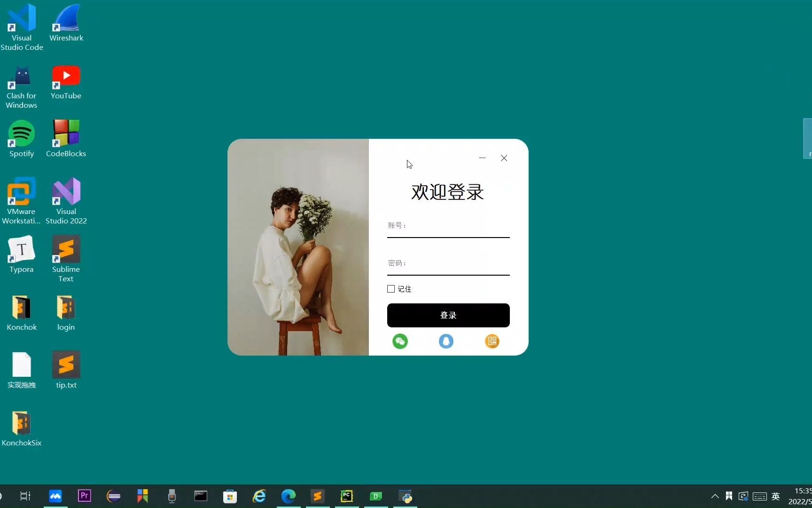Launch Microsoft Edge from the taskbar
This screenshot has width=812, height=508.
(x=288, y=496)
